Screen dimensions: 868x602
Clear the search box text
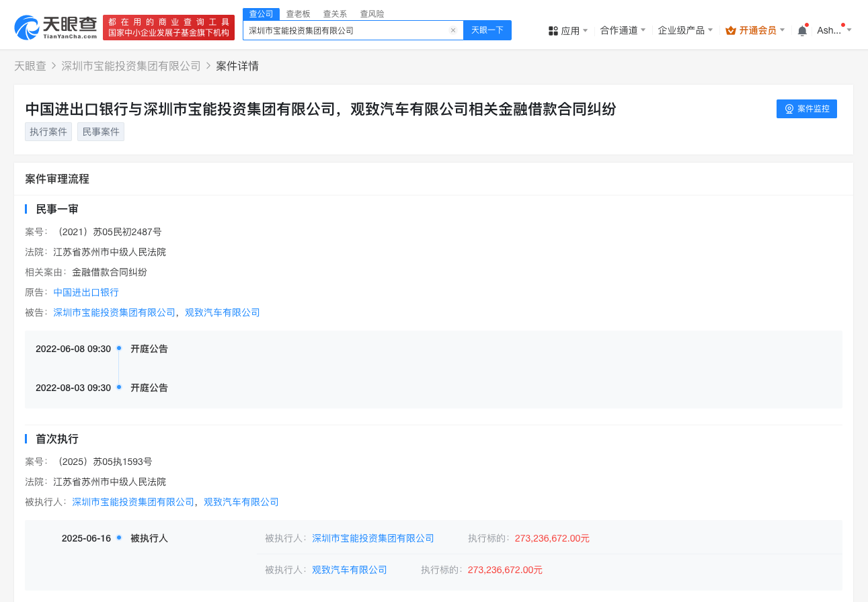click(452, 30)
